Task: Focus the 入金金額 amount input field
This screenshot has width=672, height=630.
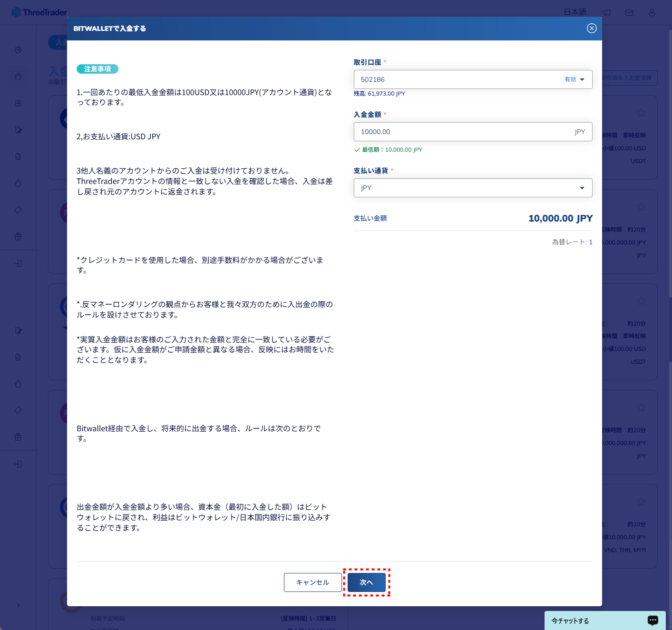Action: point(473,132)
